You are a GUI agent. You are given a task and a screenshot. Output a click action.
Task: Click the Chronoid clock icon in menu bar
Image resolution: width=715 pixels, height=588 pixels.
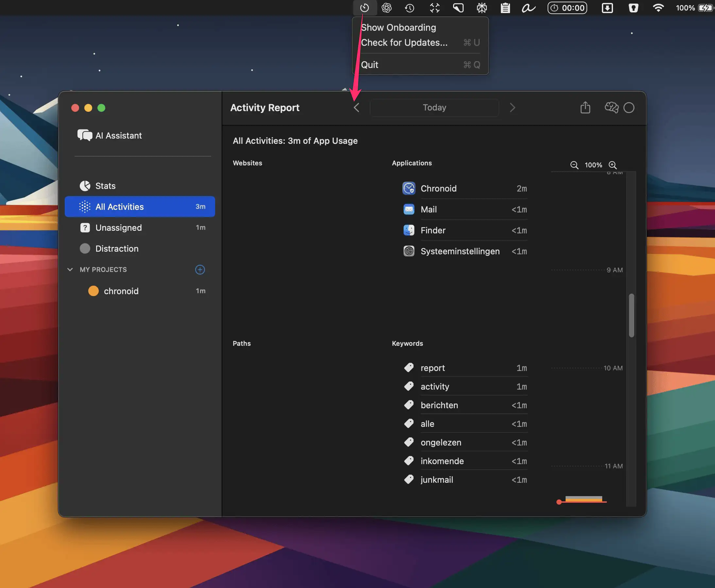tap(365, 8)
